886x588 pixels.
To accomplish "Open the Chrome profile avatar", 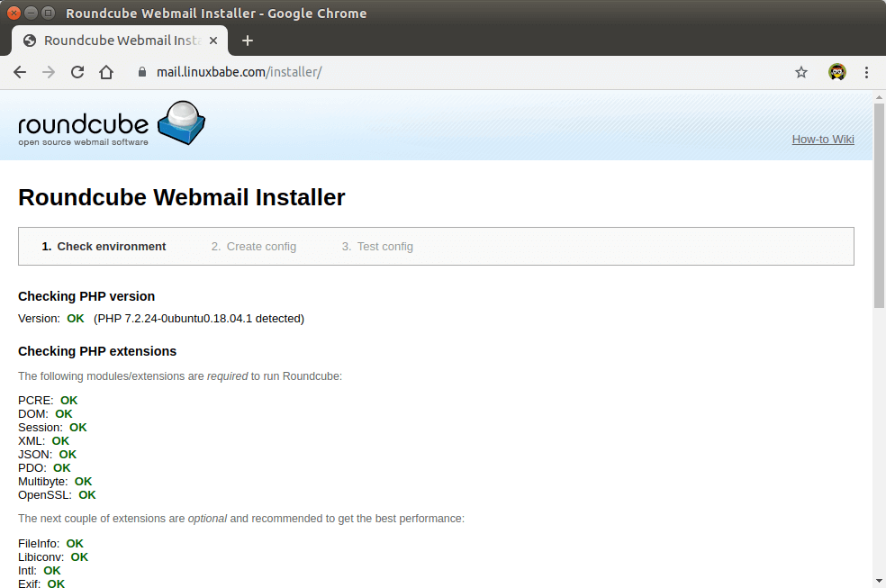I will tap(837, 72).
